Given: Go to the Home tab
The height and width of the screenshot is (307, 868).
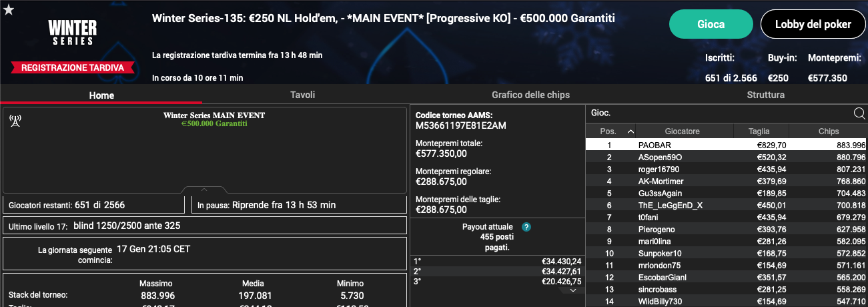Looking at the screenshot, I should tap(101, 95).
